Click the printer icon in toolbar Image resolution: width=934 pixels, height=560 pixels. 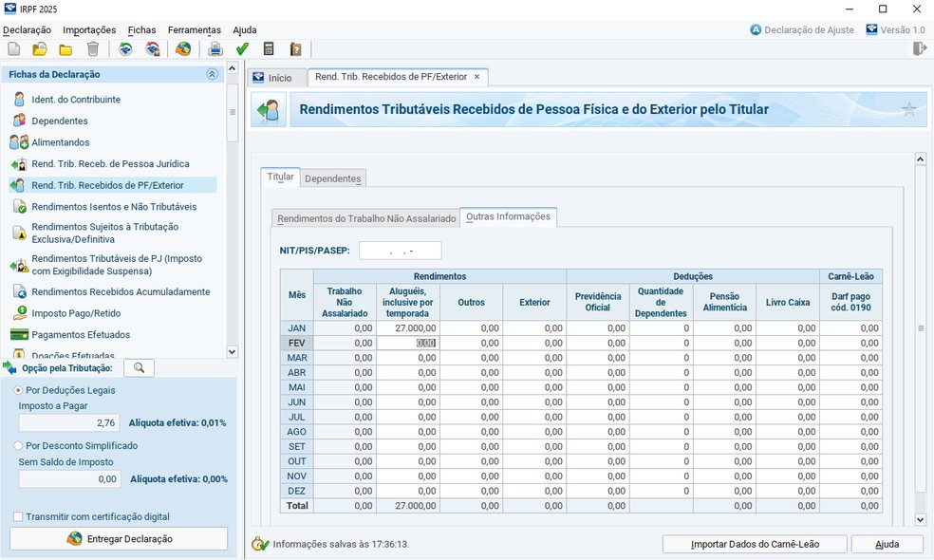tap(215, 49)
